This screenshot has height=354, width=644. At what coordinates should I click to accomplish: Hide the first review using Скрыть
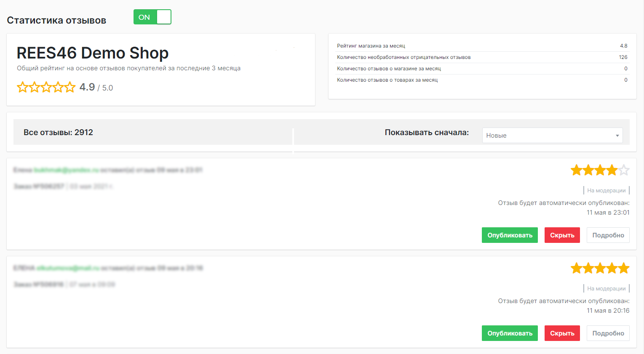562,235
